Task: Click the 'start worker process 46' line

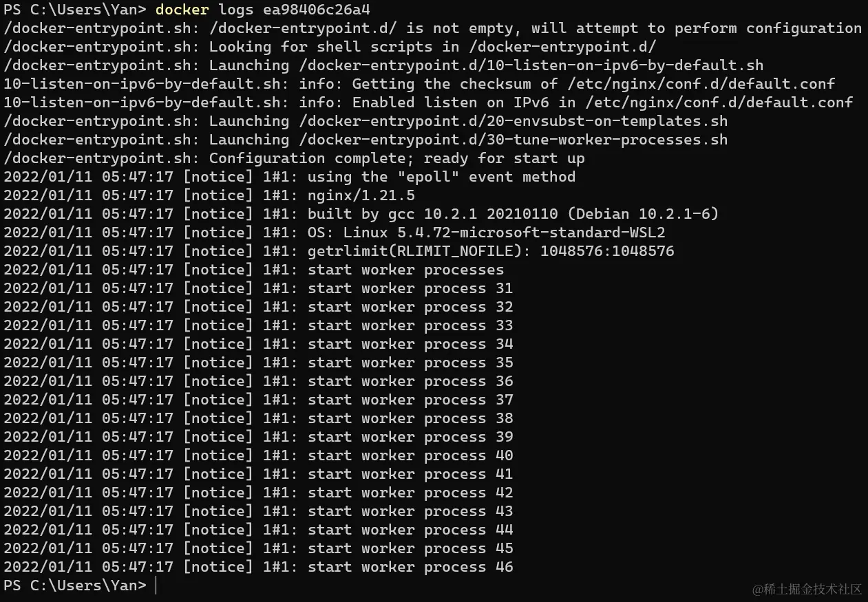Action: [258, 567]
